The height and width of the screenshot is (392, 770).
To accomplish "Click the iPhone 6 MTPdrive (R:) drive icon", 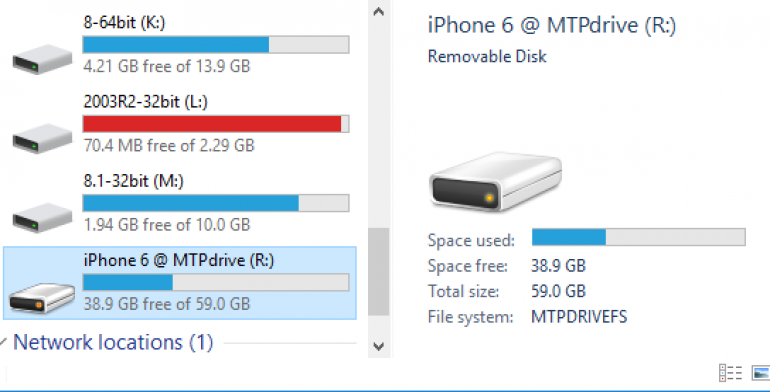I will [42, 297].
